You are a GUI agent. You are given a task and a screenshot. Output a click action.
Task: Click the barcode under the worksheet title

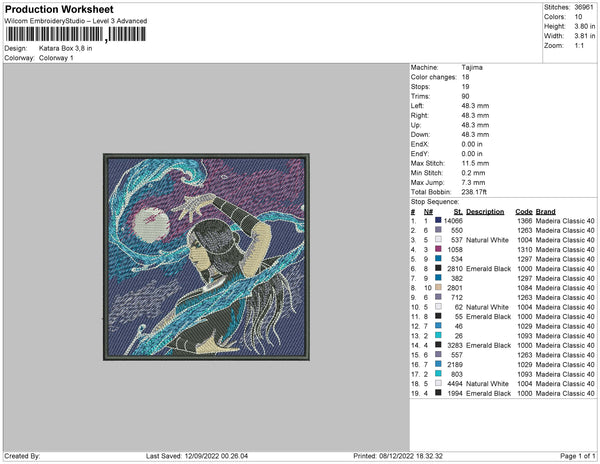coord(76,34)
